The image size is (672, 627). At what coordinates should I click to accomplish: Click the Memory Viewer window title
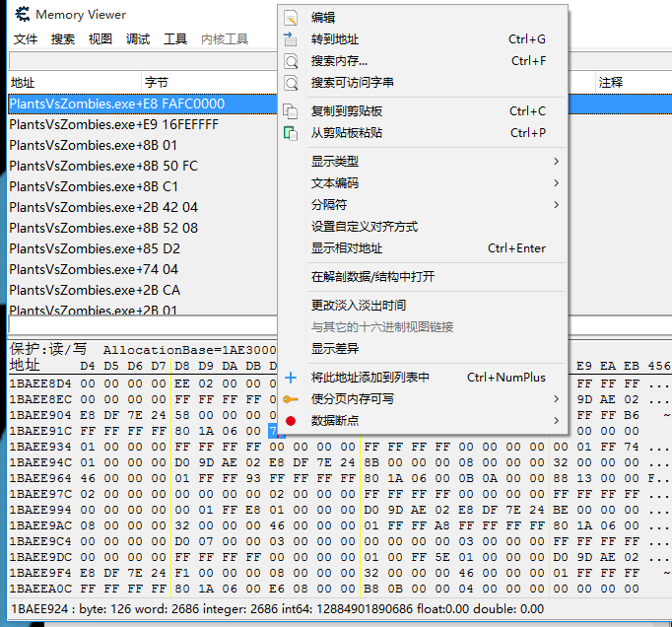coord(81,15)
